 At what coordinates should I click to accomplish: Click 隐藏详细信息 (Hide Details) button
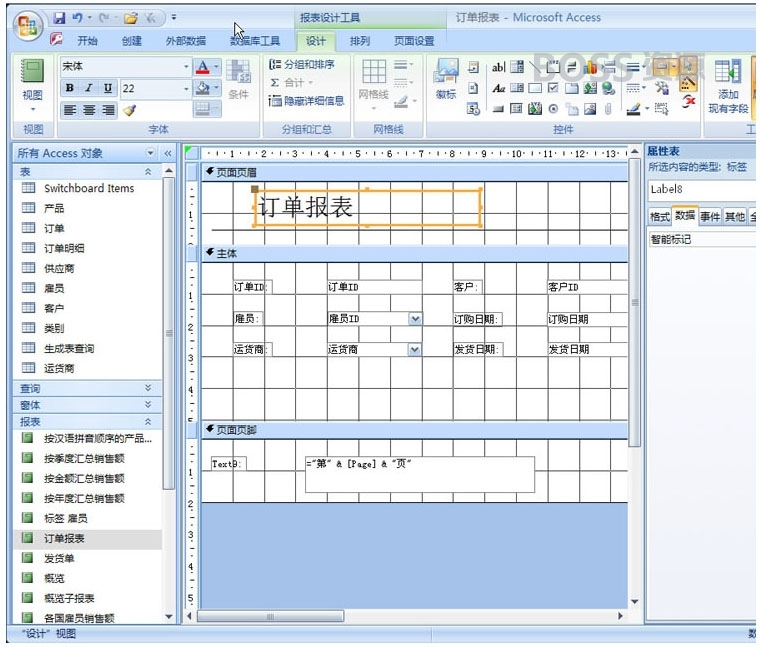306,101
